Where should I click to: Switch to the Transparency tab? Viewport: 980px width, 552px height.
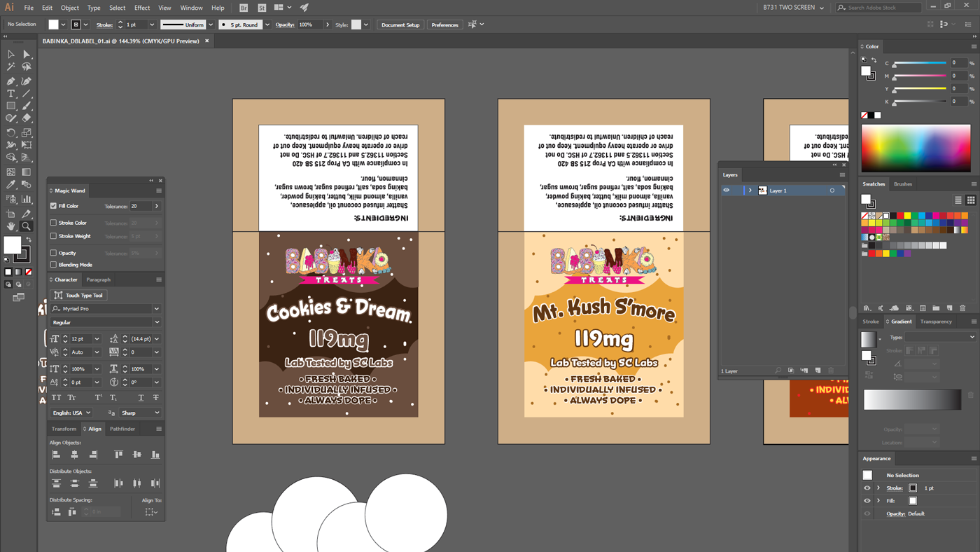click(x=936, y=322)
